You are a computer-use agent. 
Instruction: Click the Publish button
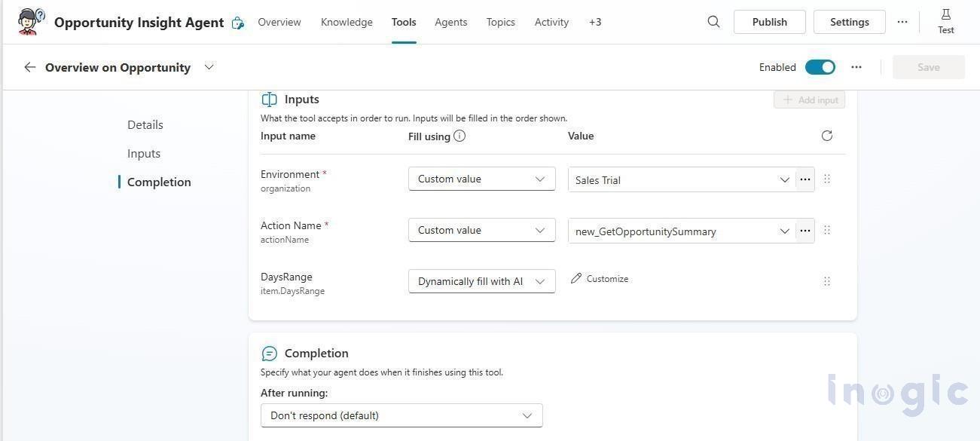(x=769, y=22)
